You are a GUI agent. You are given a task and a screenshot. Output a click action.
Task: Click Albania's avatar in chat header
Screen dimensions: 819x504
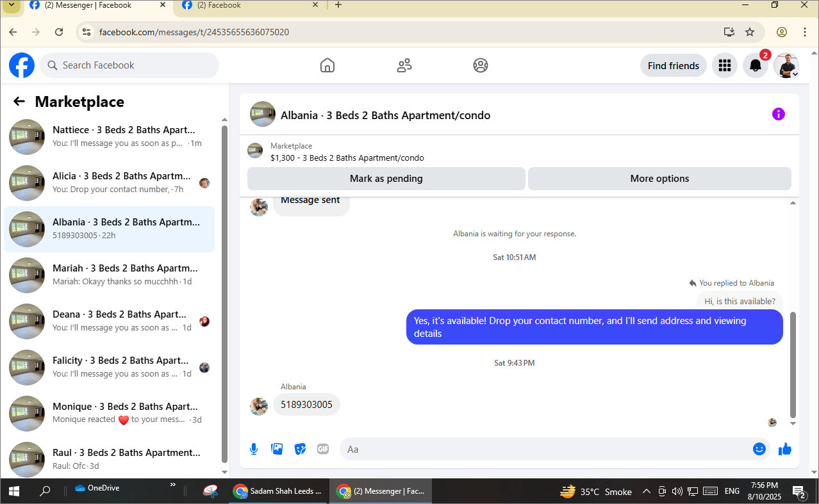coord(263,114)
